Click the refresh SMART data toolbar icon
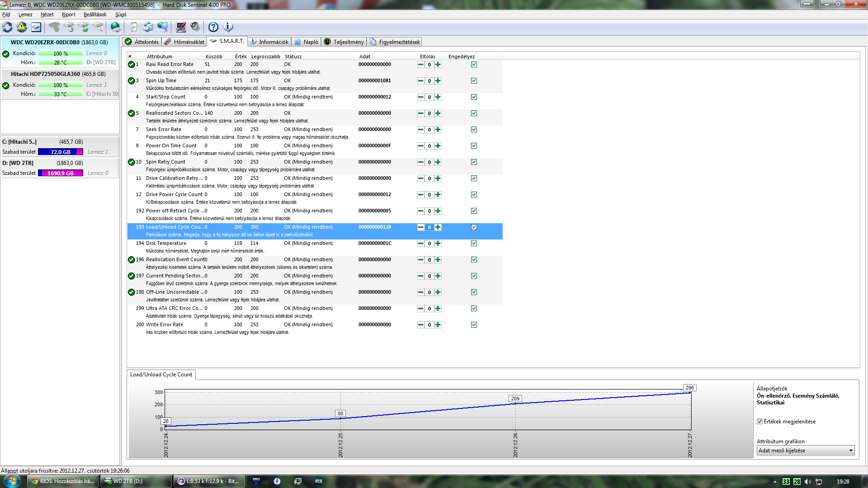The height and width of the screenshot is (488, 868). 7,27
